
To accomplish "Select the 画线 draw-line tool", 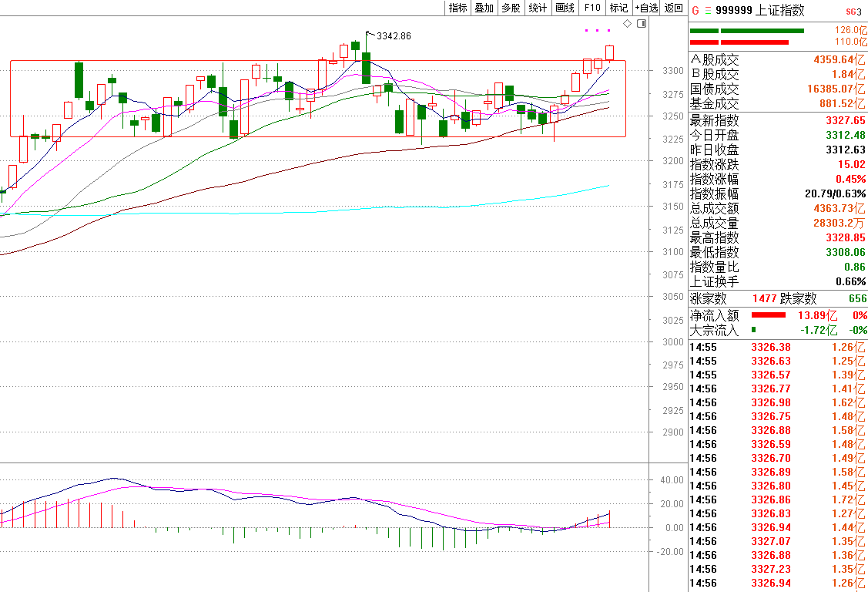I will pos(565,8).
